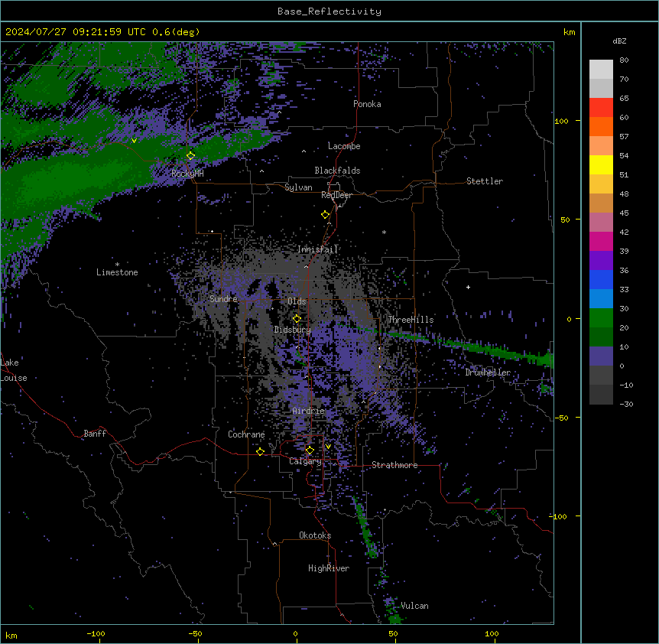This screenshot has width=659, height=644.
Task: Click the asterisk marker above Limestone
Action: click(x=117, y=265)
